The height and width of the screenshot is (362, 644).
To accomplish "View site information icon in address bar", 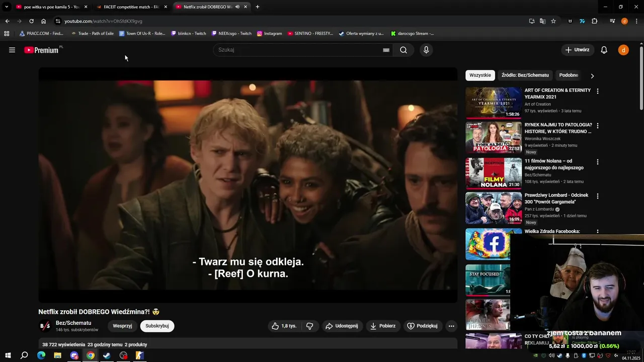I will [x=58, y=21].
